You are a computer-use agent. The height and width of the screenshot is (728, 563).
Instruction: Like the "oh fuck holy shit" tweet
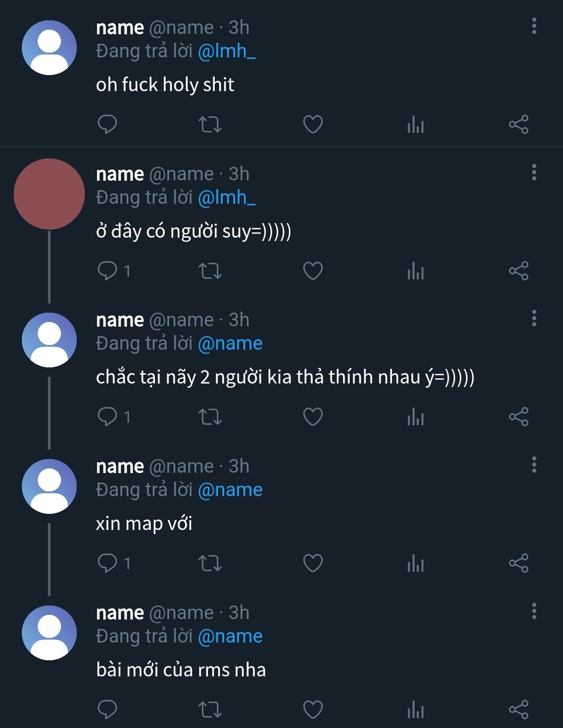click(x=313, y=125)
